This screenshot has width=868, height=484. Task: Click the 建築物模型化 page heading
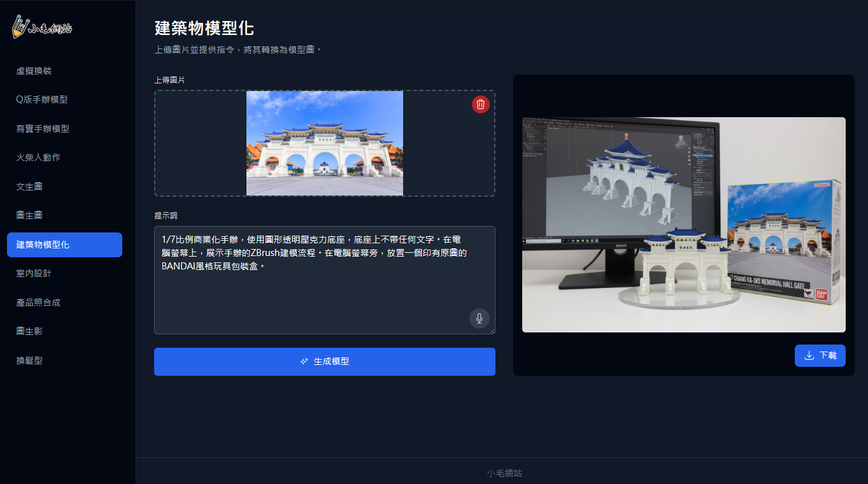point(204,28)
